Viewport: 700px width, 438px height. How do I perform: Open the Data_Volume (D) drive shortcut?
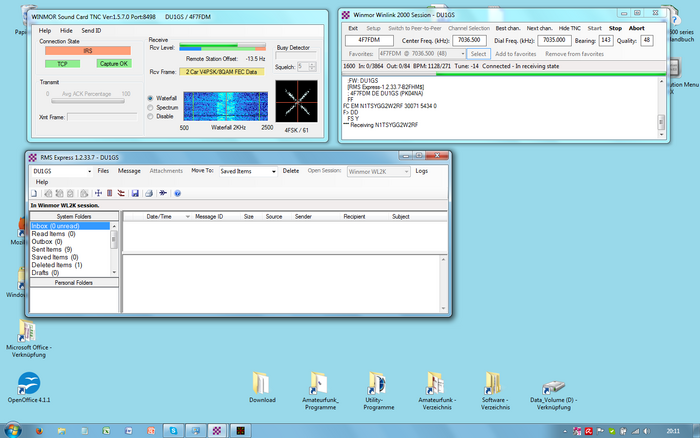(x=554, y=394)
